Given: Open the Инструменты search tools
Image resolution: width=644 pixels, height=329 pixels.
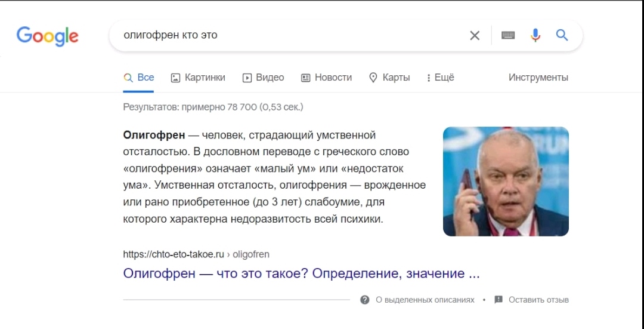Looking at the screenshot, I should coord(538,77).
